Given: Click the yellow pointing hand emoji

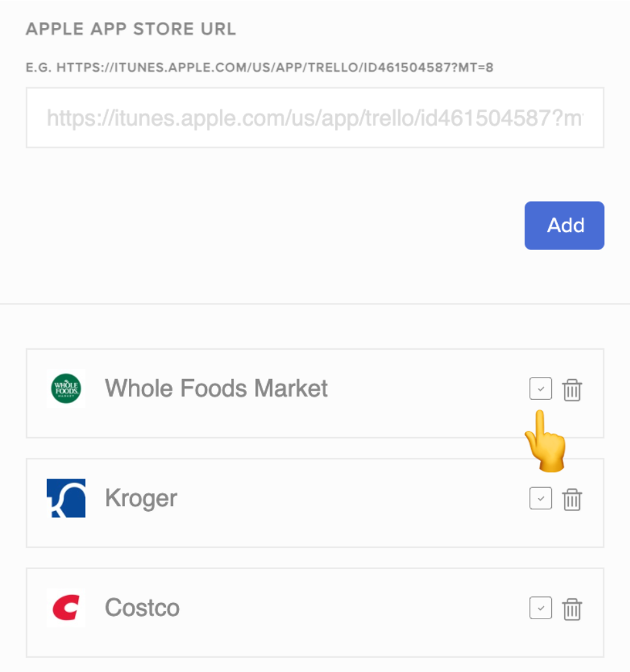Looking at the screenshot, I should coord(544,441).
